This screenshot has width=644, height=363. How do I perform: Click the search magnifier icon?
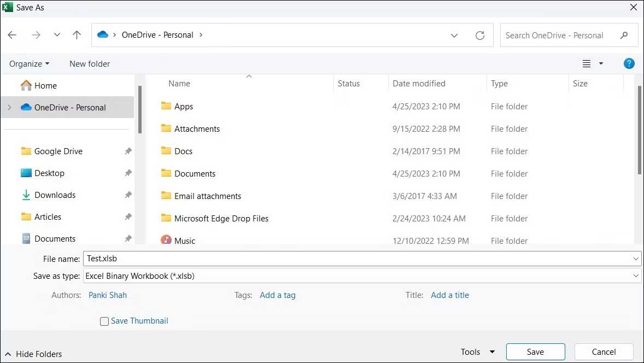[624, 34]
